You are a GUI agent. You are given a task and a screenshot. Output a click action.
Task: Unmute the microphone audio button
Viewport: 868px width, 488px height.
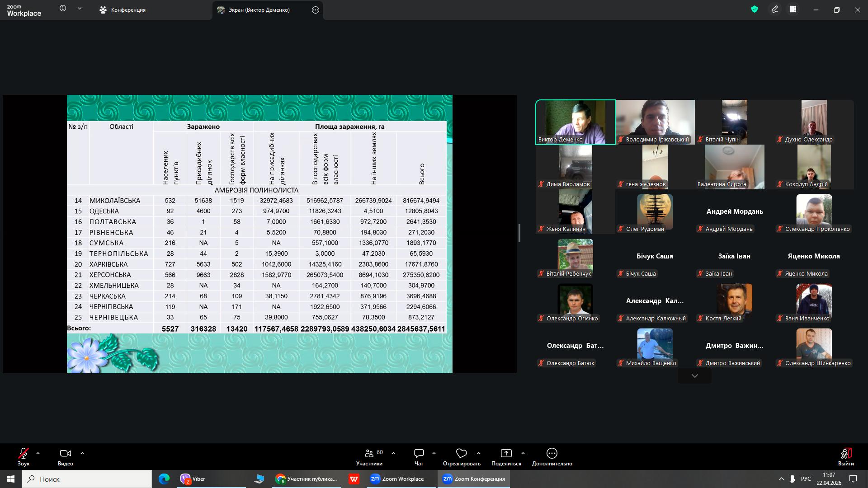coord(23,453)
